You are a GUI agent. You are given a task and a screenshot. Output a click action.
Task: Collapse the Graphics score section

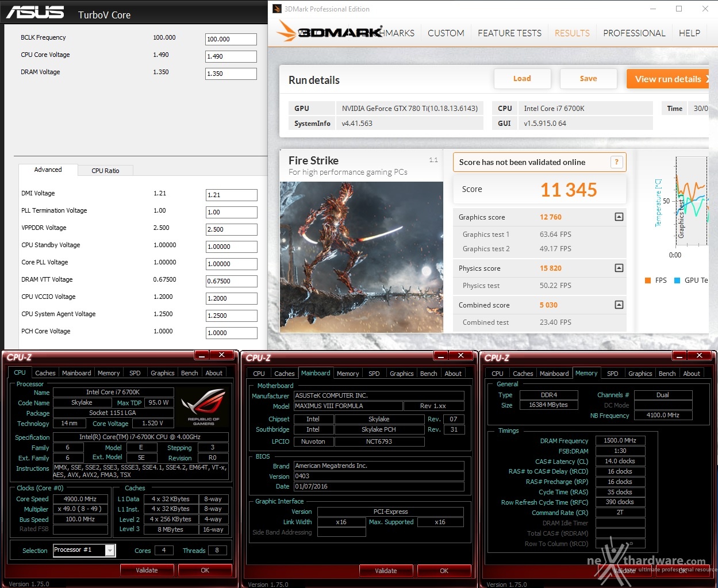[x=619, y=217]
